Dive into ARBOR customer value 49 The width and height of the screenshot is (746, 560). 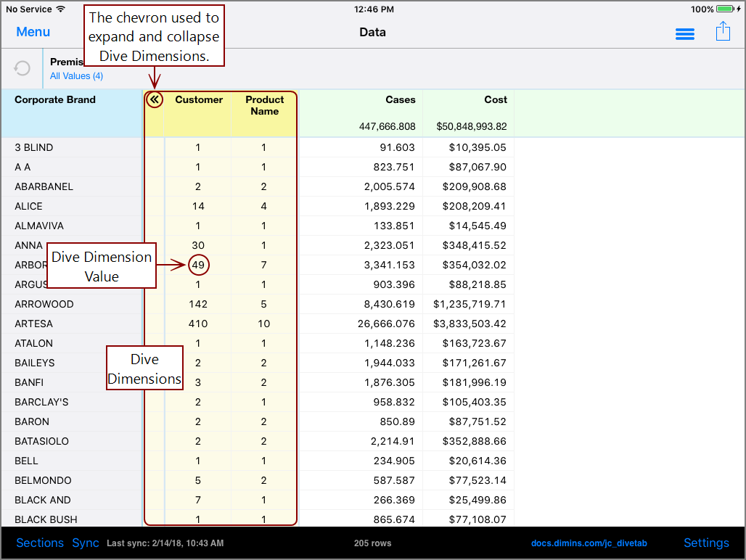point(198,265)
